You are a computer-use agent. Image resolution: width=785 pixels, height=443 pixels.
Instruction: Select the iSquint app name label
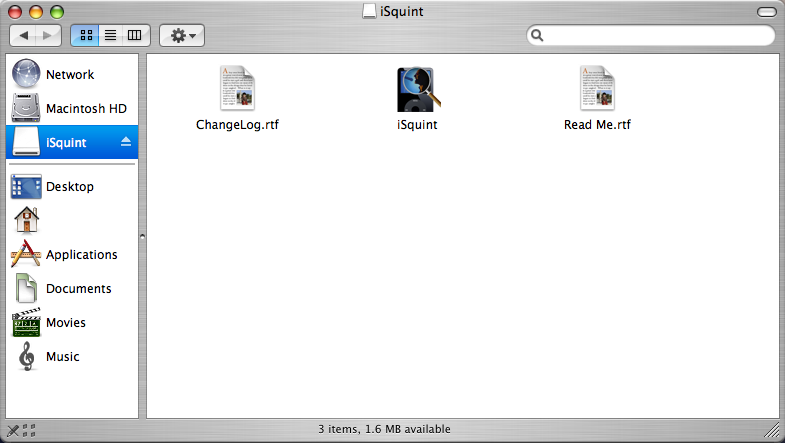[417, 125]
